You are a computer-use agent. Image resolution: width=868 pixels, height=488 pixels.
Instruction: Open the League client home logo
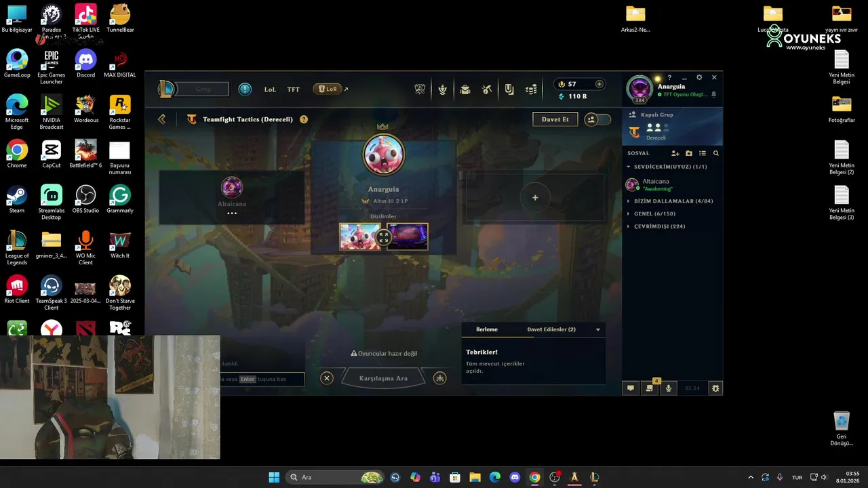click(x=167, y=89)
